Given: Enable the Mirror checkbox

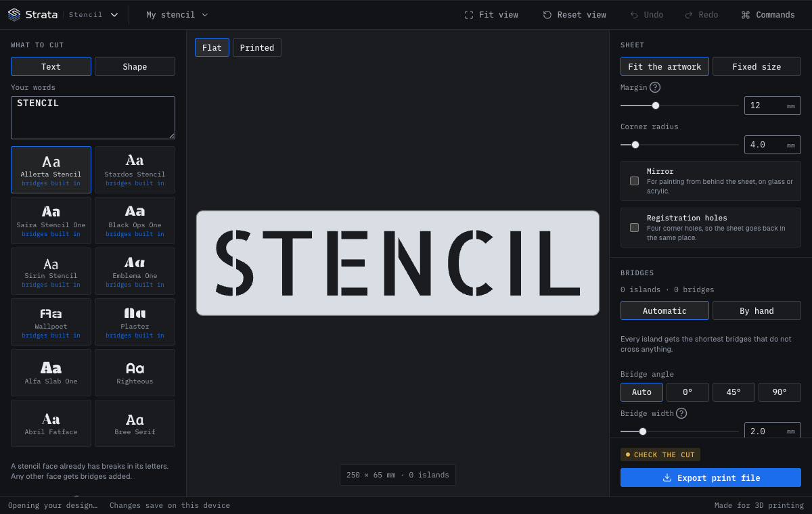Looking at the screenshot, I should pyautogui.click(x=634, y=181).
